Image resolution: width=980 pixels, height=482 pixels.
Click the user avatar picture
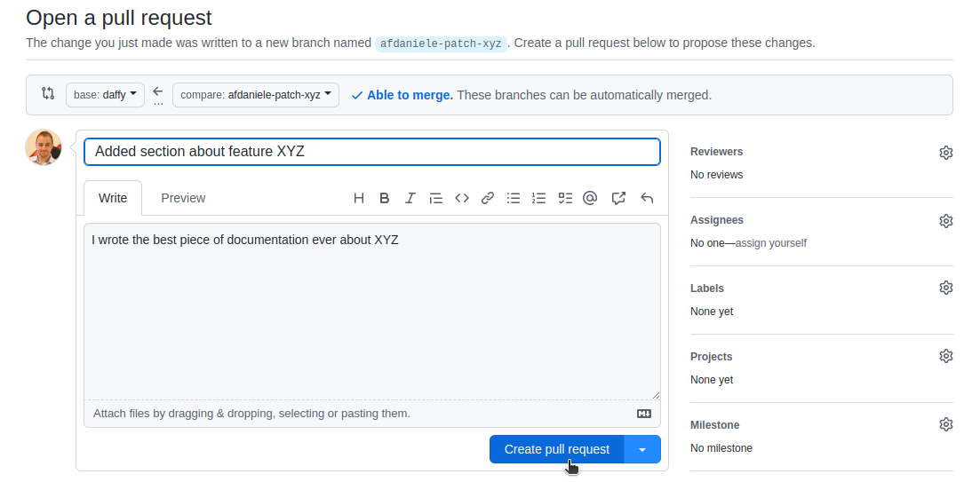(x=44, y=147)
